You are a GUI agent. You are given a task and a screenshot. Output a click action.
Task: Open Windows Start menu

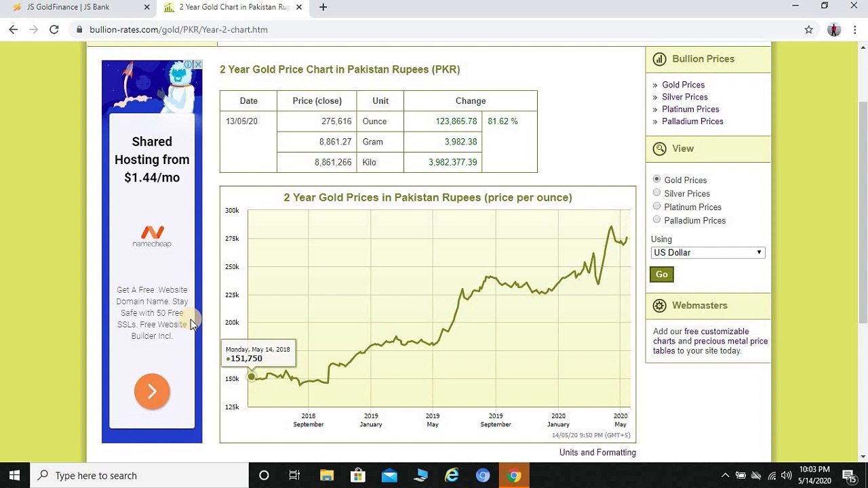point(14,475)
